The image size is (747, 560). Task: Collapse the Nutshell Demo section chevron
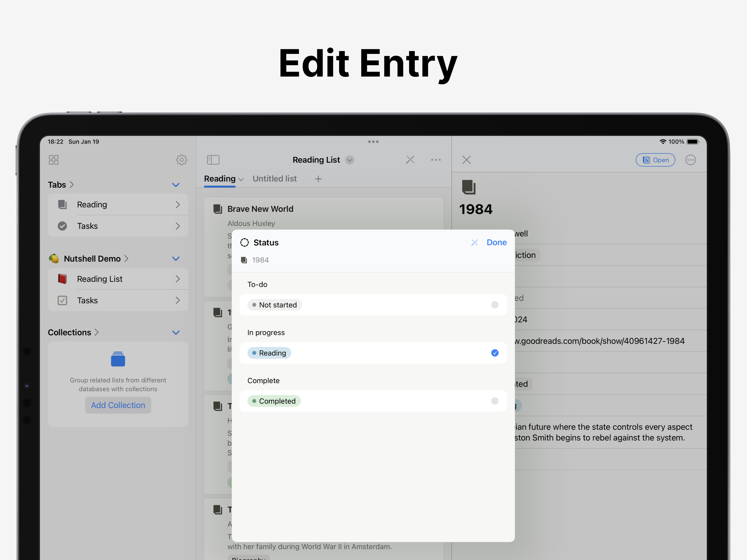click(176, 259)
